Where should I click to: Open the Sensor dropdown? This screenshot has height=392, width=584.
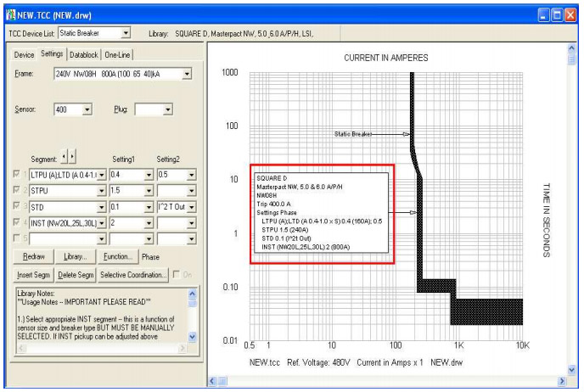(87, 109)
